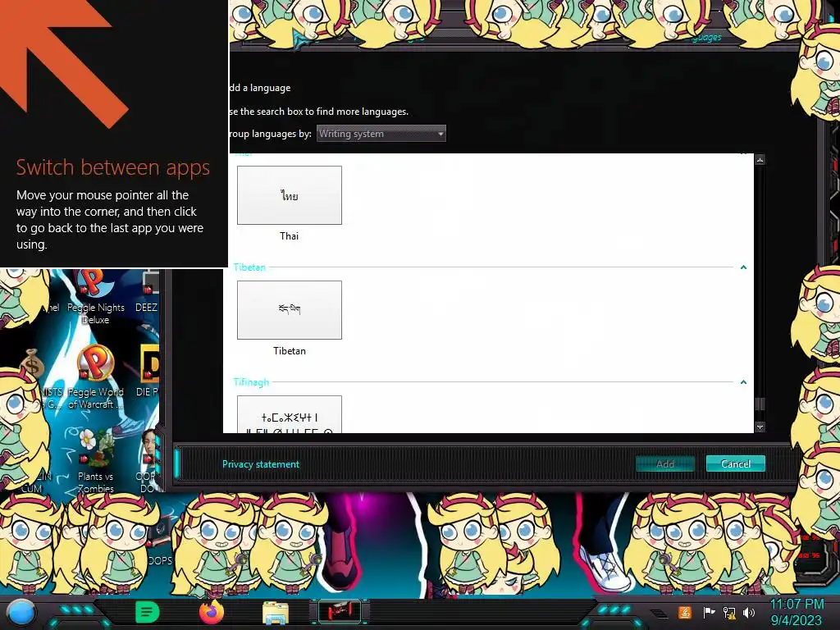Open the volume speaker tray icon
The width and height of the screenshot is (840, 630).
[749, 612]
